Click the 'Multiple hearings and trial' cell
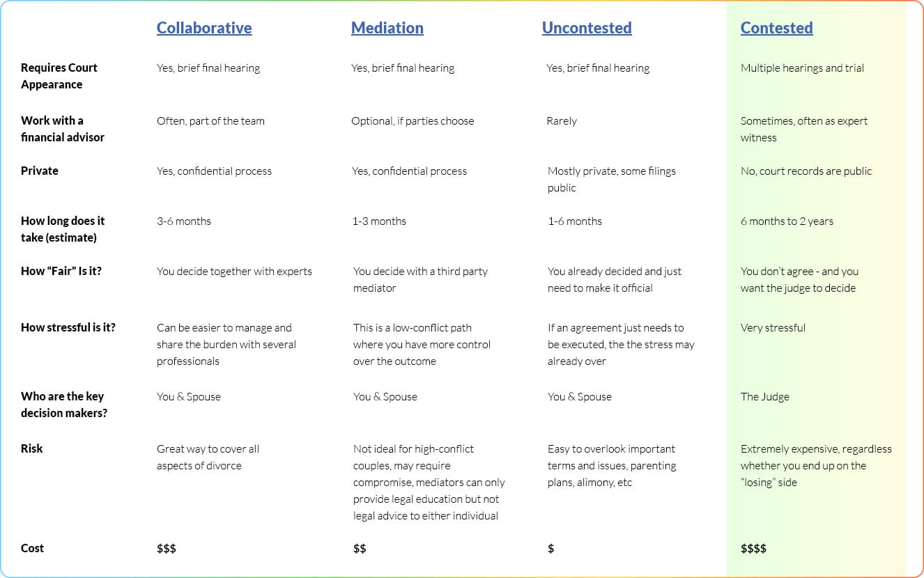Screen dimensions: 924x578 (x=802, y=68)
